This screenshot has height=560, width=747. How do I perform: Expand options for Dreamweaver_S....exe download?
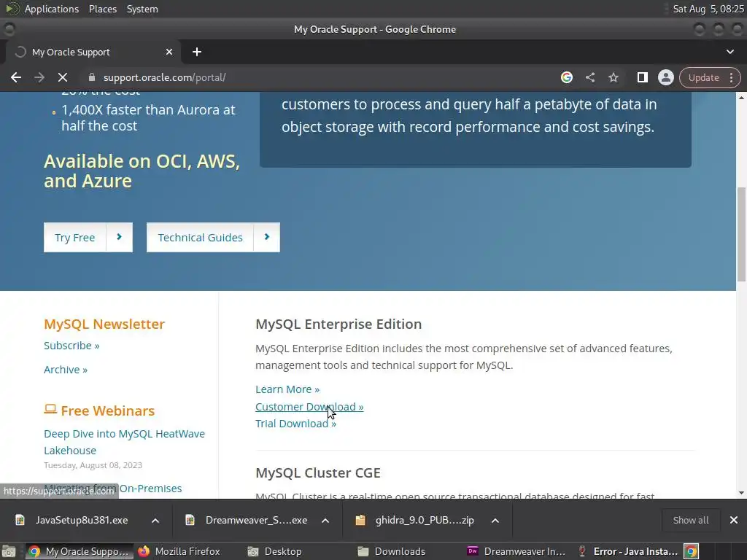[x=325, y=521]
